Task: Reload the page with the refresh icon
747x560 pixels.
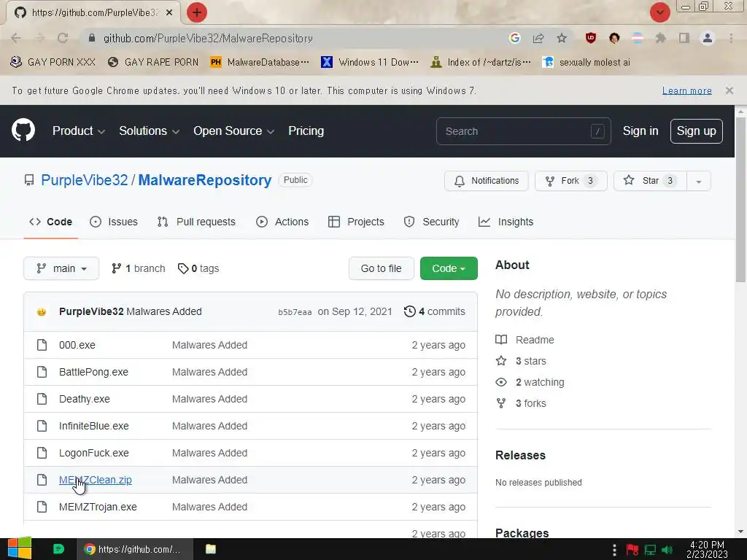Action: pos(63,38)
